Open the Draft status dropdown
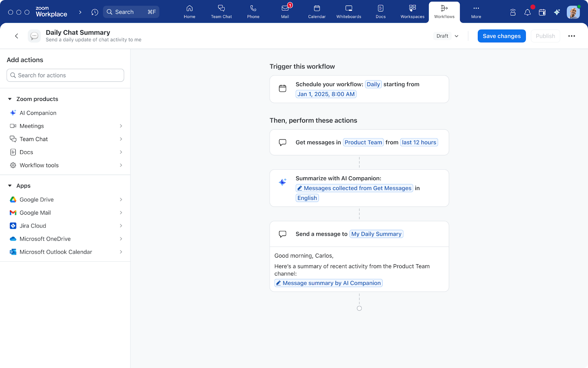The height and width of the screenshot is (368, 588). coord(447,36)
